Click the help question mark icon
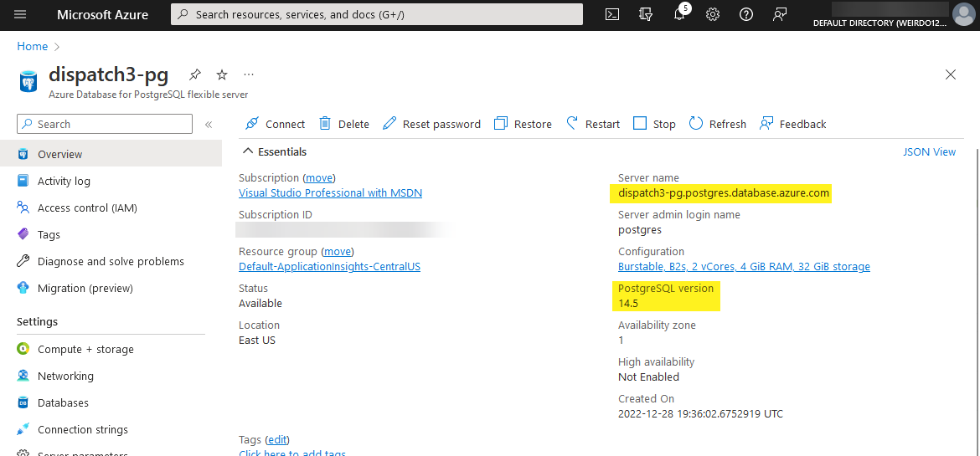 coord(746,14)
